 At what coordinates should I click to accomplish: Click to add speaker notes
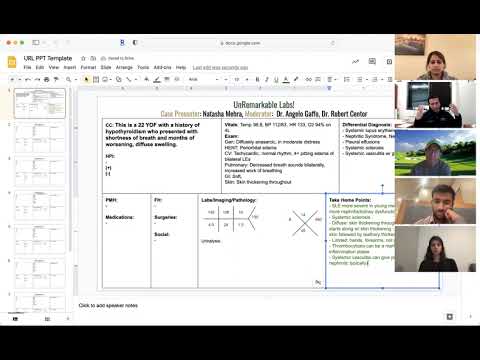(x=108, y=305)
